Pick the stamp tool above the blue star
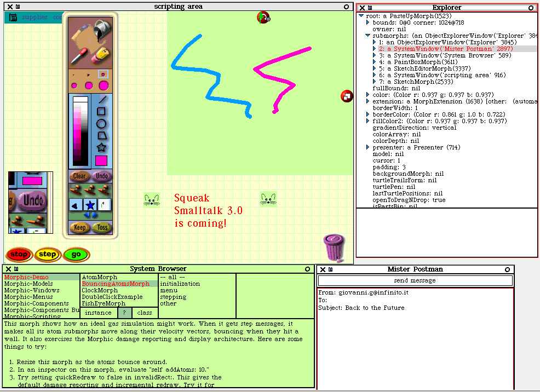This screenshot has height=392, width=540. pyautogui.click(x=90, y=189)
